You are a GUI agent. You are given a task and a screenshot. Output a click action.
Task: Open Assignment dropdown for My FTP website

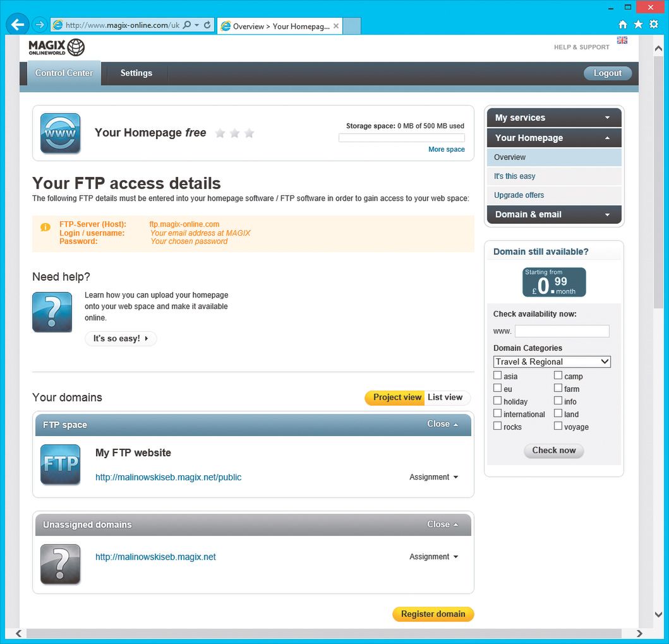coord(433,477)
